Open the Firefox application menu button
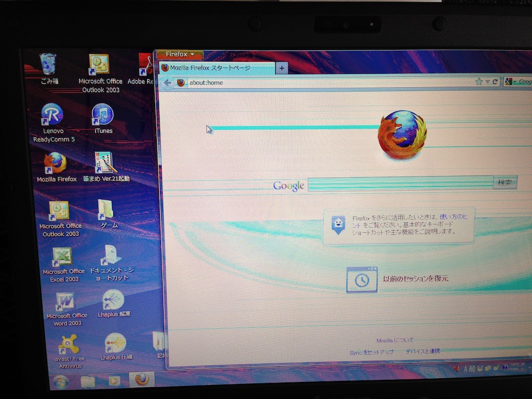Viewport: 532px width, 399px height. tap(180, 55)
